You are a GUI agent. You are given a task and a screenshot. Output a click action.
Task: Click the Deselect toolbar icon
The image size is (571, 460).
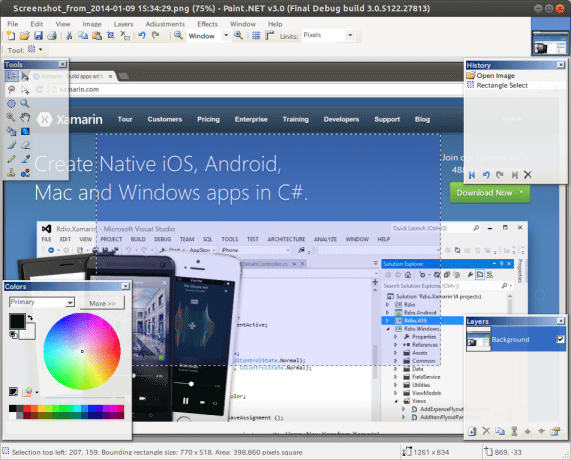point(125,36)
